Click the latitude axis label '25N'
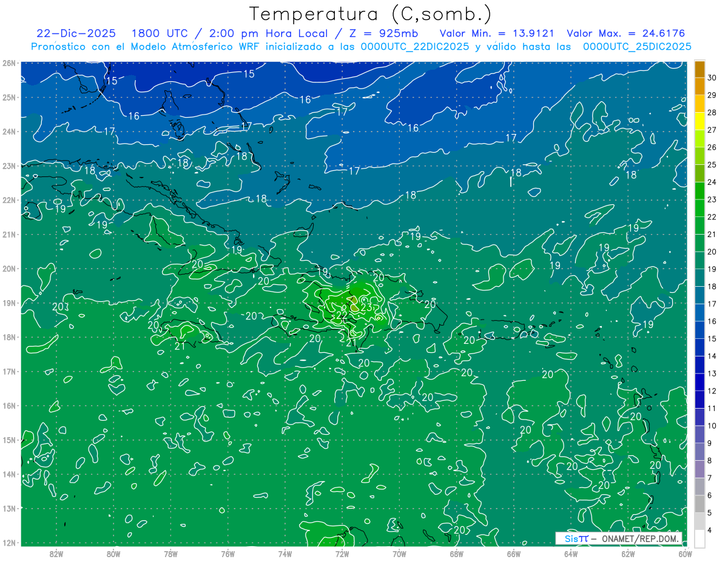 9,97
